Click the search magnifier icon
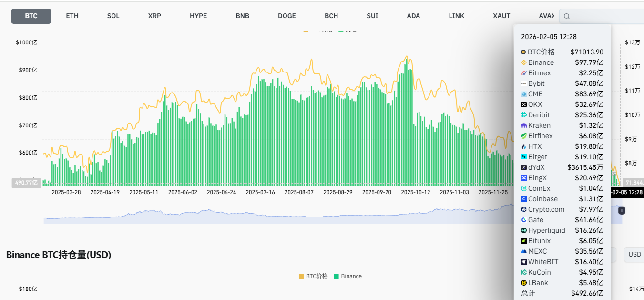The height and width of the screenshot is (300, 644). 567,16
